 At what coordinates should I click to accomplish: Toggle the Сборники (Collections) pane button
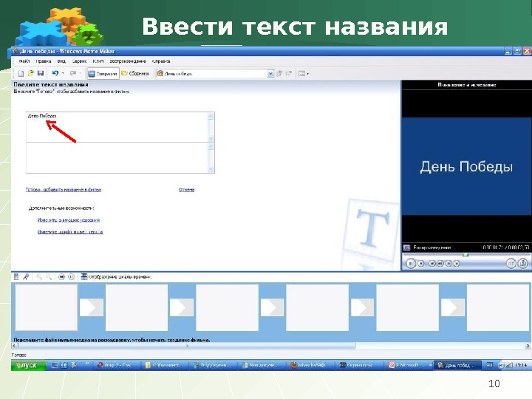coord(135,74)
